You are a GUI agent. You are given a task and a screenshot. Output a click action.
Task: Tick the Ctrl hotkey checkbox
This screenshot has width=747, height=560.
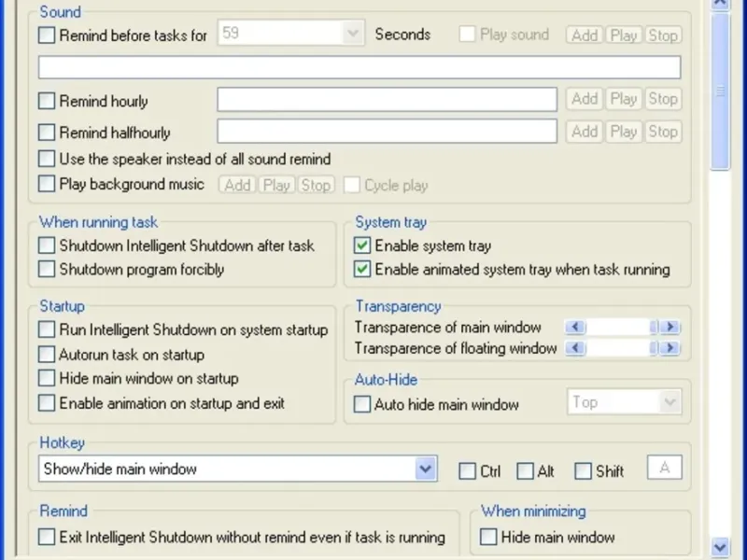click(x=467, y=471)
